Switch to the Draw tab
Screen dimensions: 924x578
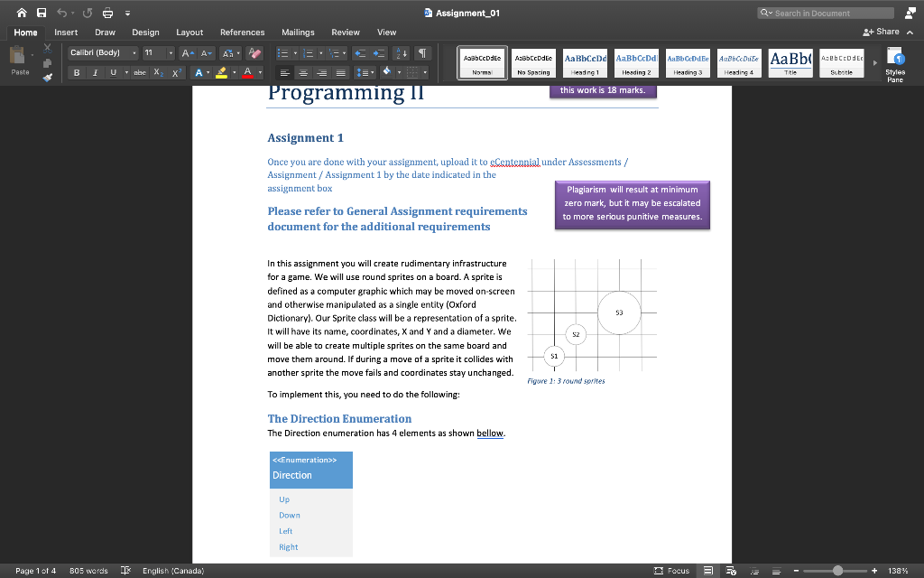tap(105, 33)
